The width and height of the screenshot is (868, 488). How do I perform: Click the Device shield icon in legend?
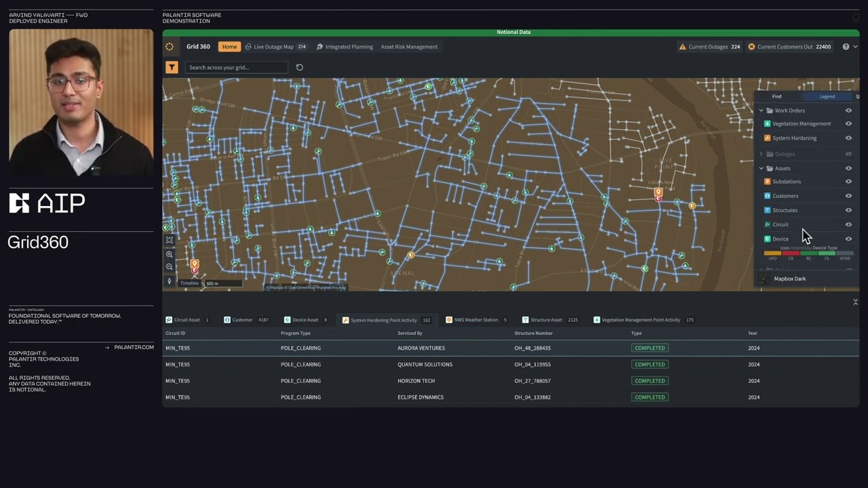pyautogui.click(x=767, y=239)
